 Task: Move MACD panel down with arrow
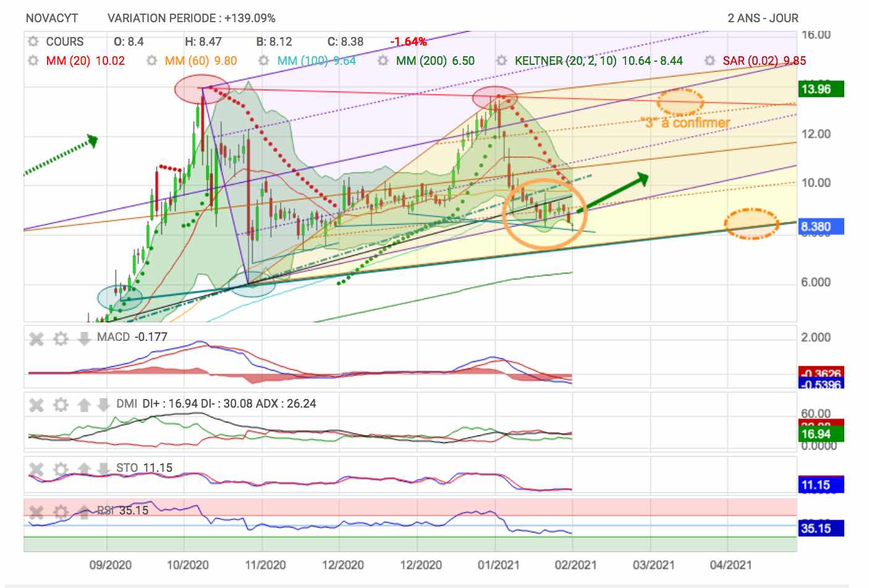pyautogui.click(x=84, y=338)
